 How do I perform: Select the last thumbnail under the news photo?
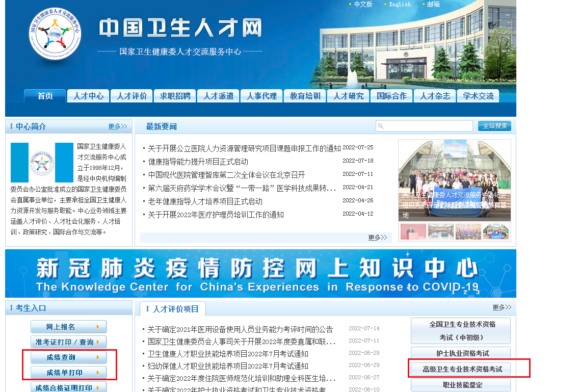coord(496,232)
